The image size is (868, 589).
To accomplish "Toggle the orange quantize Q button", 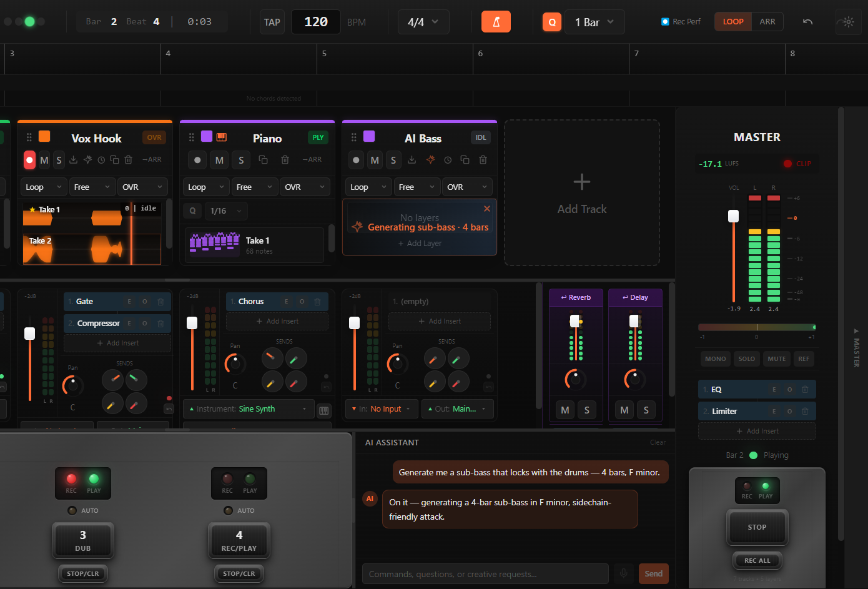I will click(x=552, y=22).
